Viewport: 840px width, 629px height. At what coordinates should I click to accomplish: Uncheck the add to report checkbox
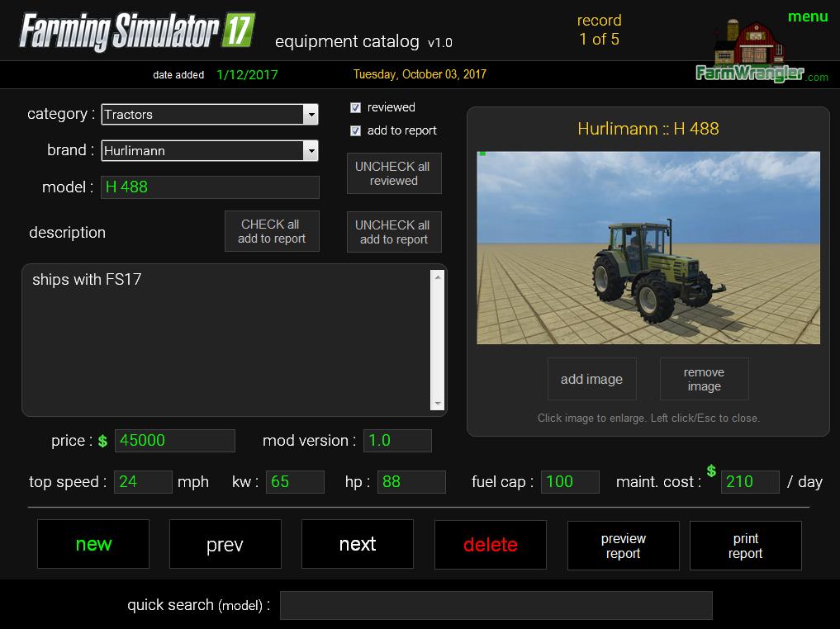coord(356,130)
